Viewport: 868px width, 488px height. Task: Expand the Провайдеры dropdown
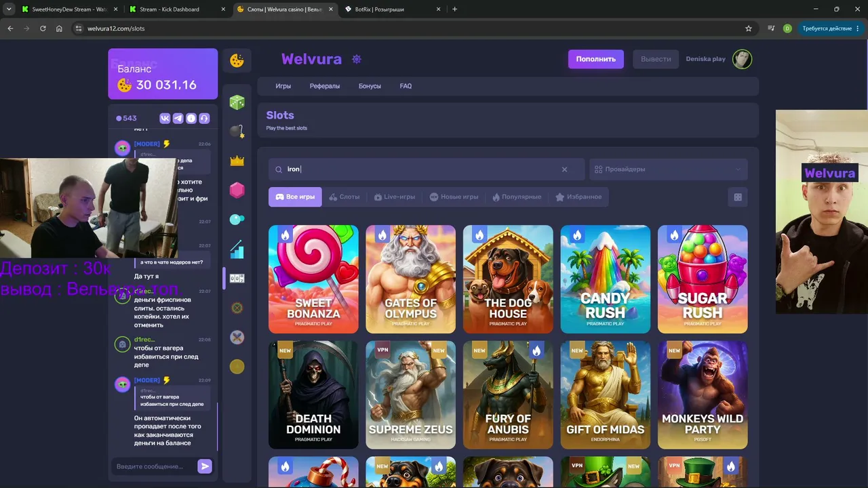pyautogui.click(x=668, y=169)
